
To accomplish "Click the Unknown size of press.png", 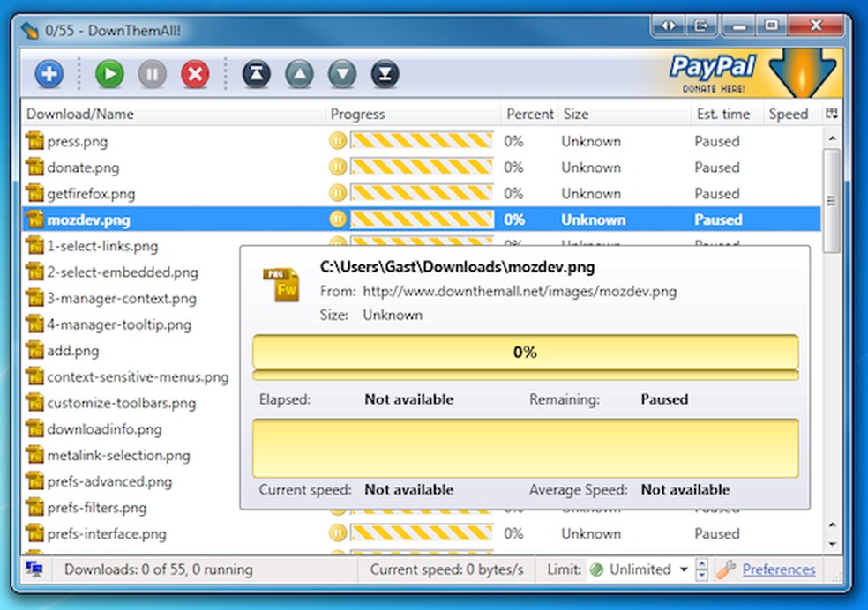I will pos(591,141).
